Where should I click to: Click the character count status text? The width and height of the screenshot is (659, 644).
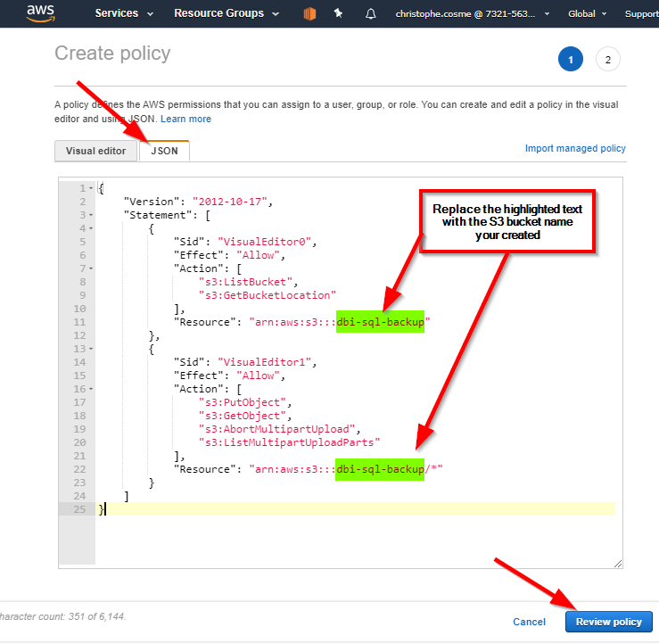tap(62, 616)
